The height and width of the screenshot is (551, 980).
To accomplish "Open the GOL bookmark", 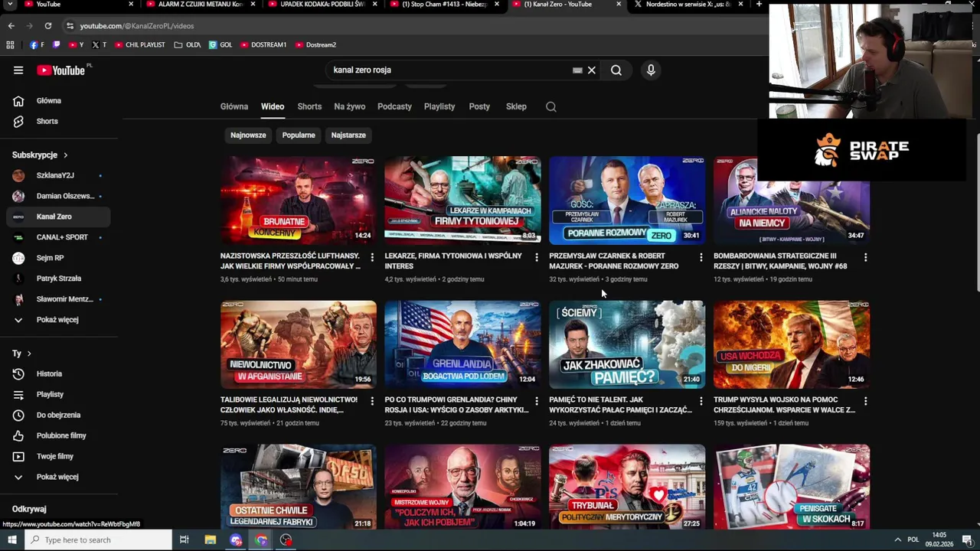I will coord(220,44).
